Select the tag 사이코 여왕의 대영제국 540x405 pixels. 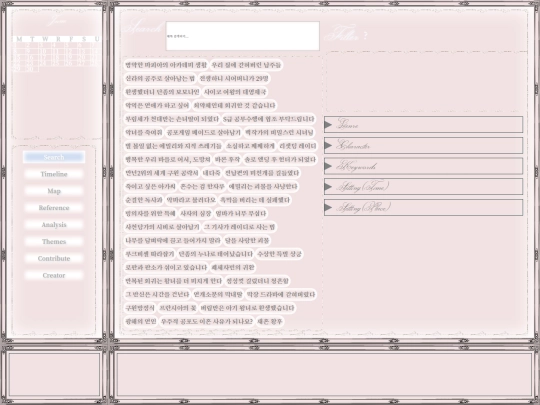(x=235, y=92)
